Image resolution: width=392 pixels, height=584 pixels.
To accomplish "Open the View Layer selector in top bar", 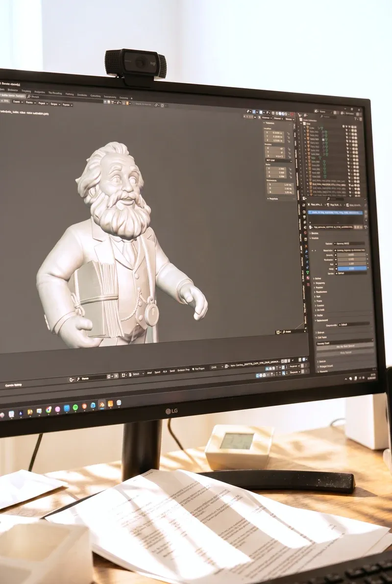I will tap(349, 113).
